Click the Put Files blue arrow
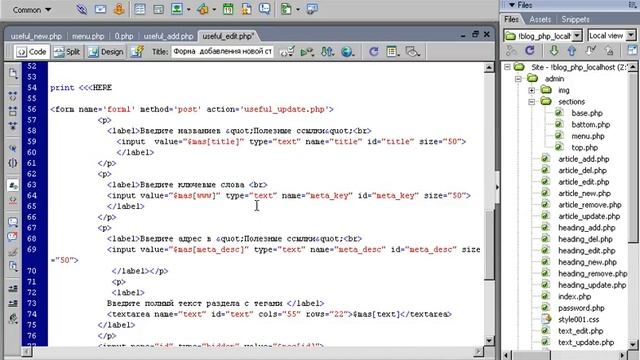640x360 pixels. click(571, 50)
